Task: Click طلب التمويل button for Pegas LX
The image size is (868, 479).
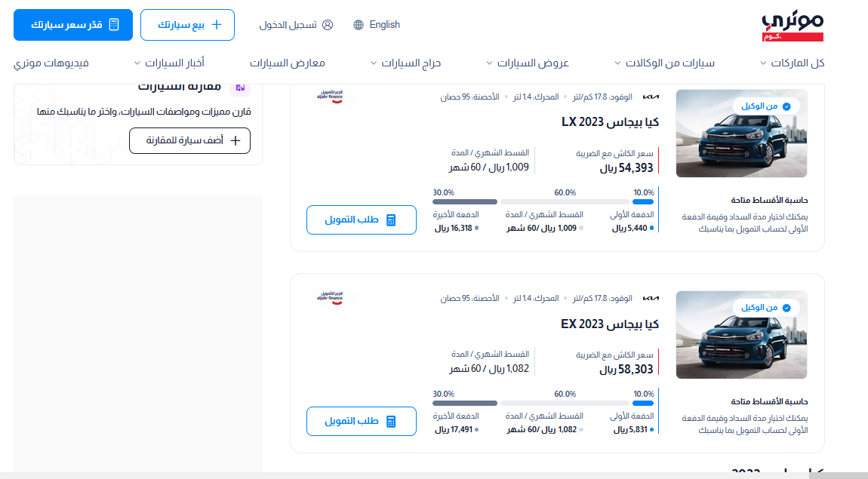Action: 362,220
